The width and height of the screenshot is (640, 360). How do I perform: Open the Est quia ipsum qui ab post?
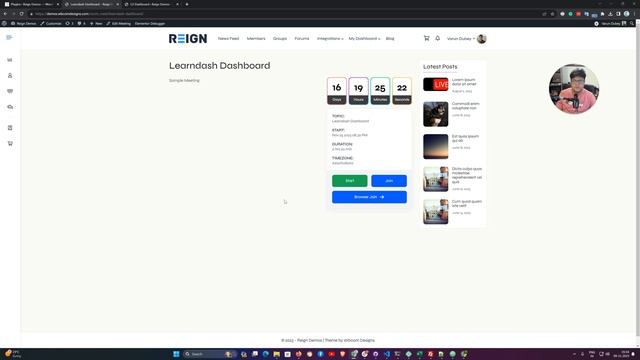[465, 138]
